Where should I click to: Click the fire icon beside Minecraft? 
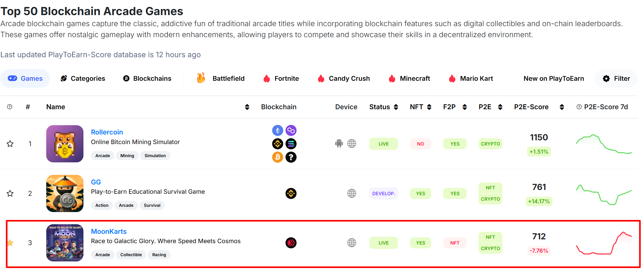pos(392,79)
